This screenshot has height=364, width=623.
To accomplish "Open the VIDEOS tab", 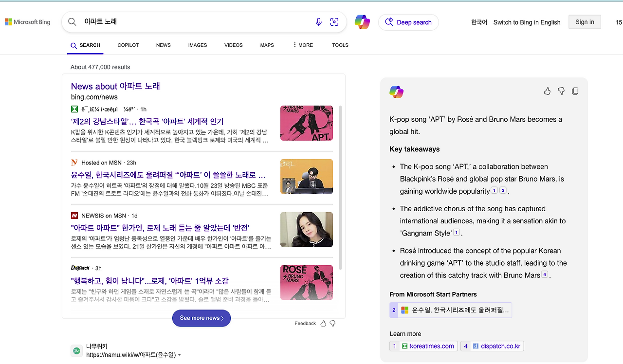I will click(x=234, y=45).
